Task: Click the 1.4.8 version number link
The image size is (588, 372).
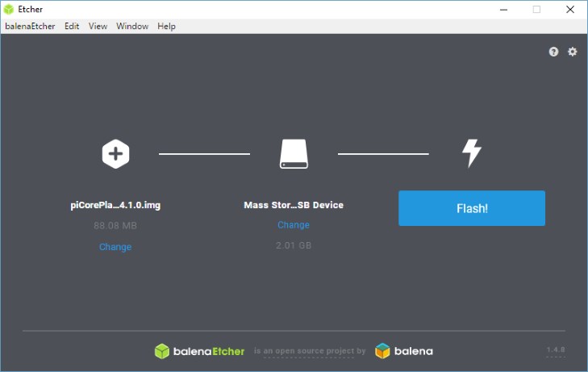Action: coord(556,350)
